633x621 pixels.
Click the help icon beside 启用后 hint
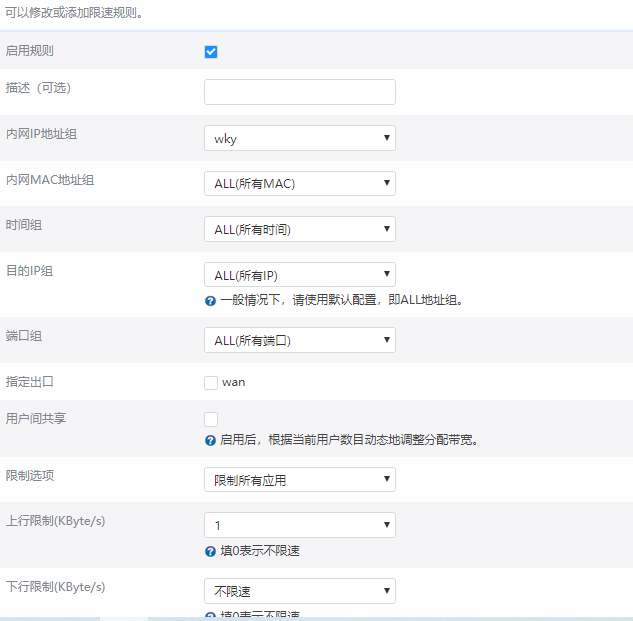210,441
